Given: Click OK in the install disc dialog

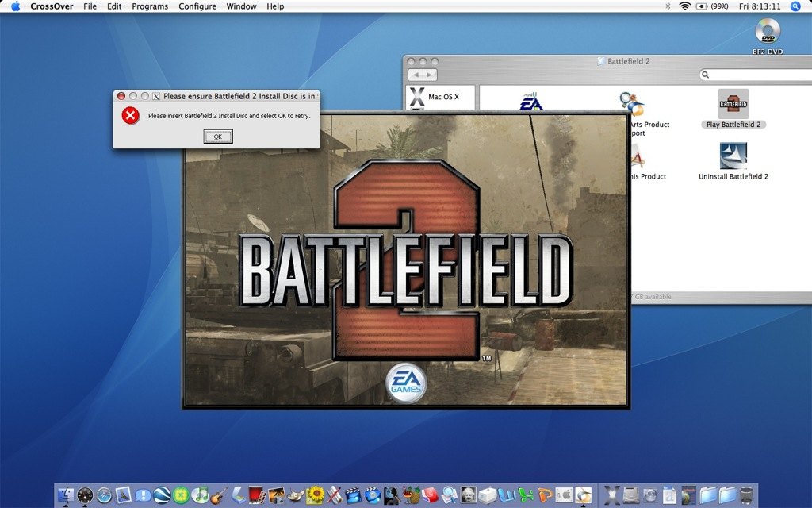Looking at the screenshot, I should click(x=217, y=137).
